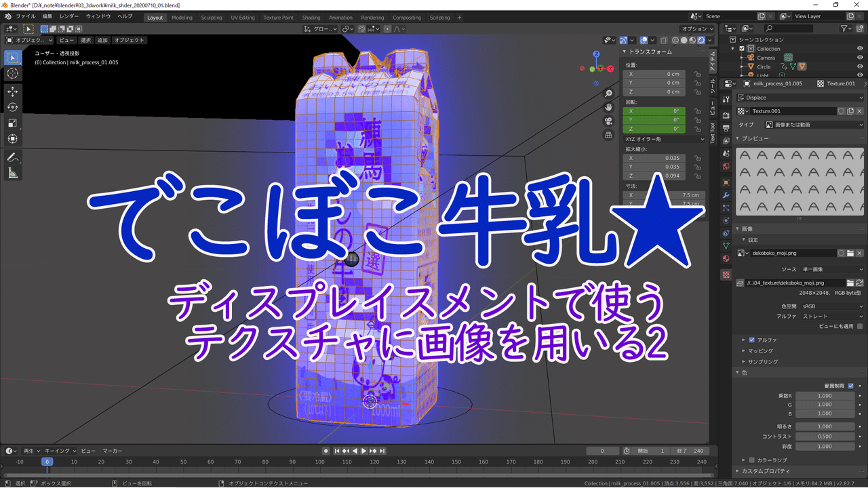Toggle camera view icon in viewport

tap(609, 121)
